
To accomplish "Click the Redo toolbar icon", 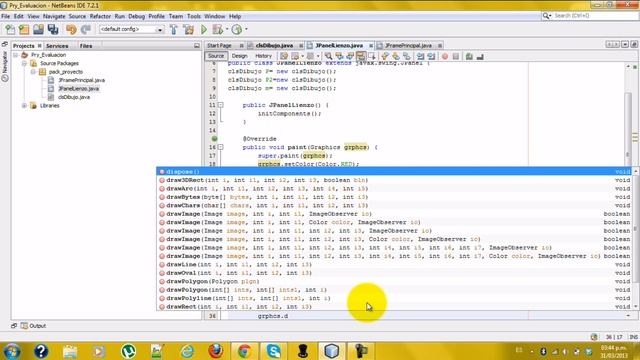I will click(x=85, y=29).
